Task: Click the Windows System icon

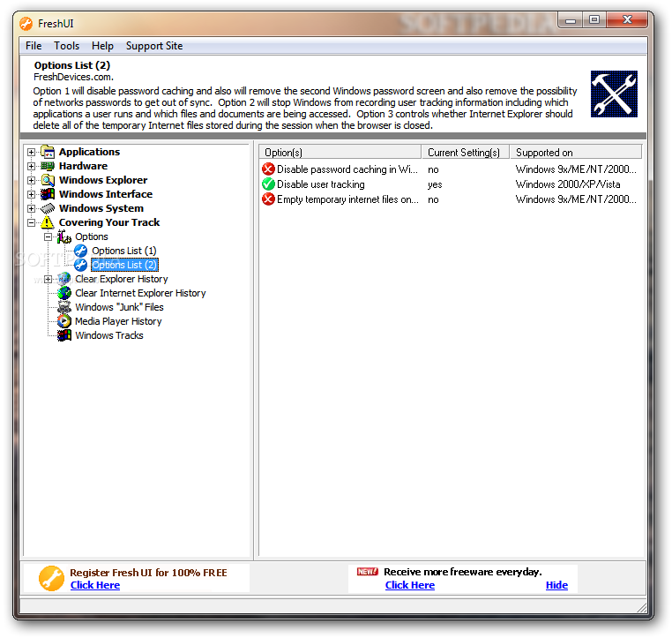Action: pos(48,208)
